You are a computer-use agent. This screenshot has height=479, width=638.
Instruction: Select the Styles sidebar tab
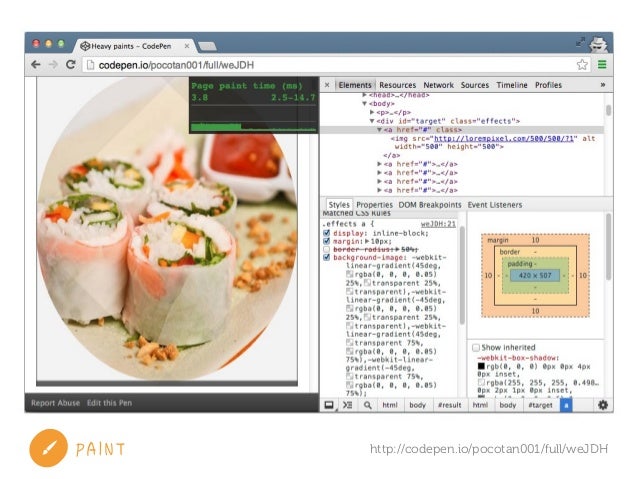339,205
